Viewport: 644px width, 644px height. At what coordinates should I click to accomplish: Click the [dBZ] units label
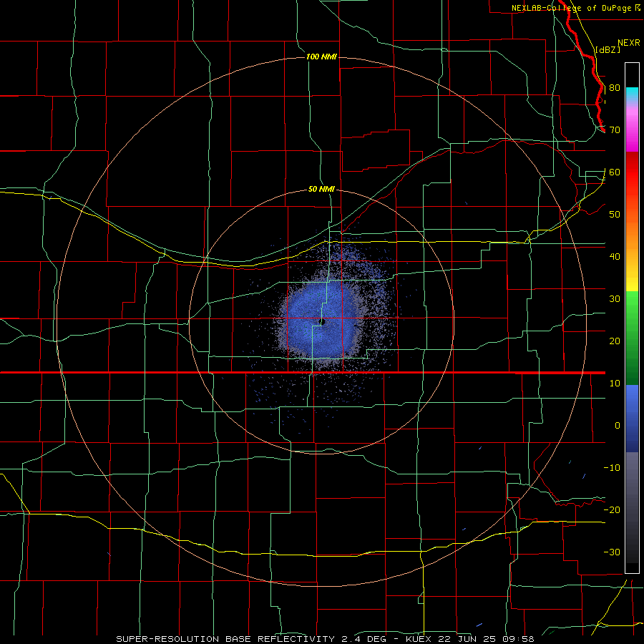(608, 49)
